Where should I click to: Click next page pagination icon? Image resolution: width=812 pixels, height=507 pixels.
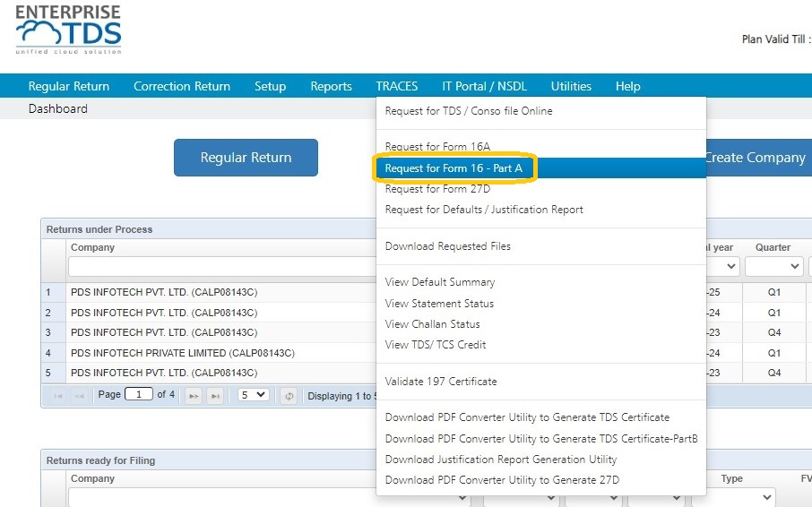tap(194, 396)
